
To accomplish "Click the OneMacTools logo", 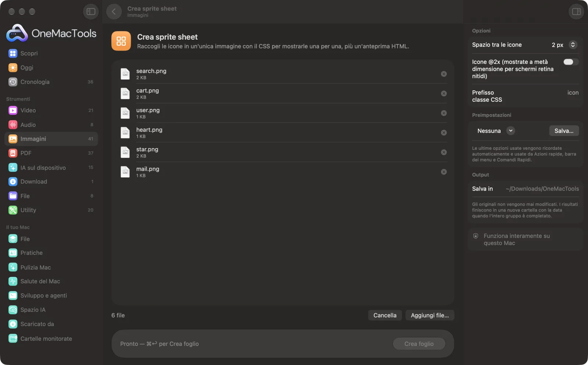I will (x=51, y=33).
